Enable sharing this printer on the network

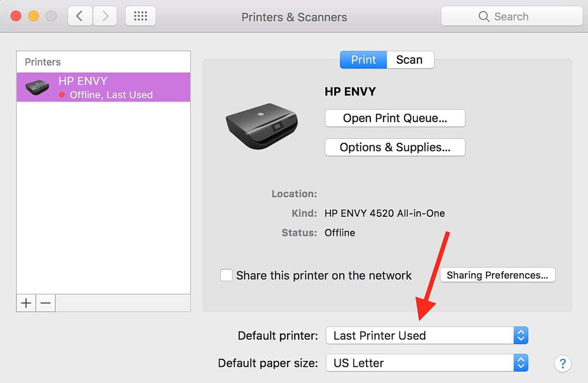tap(226, 275)
